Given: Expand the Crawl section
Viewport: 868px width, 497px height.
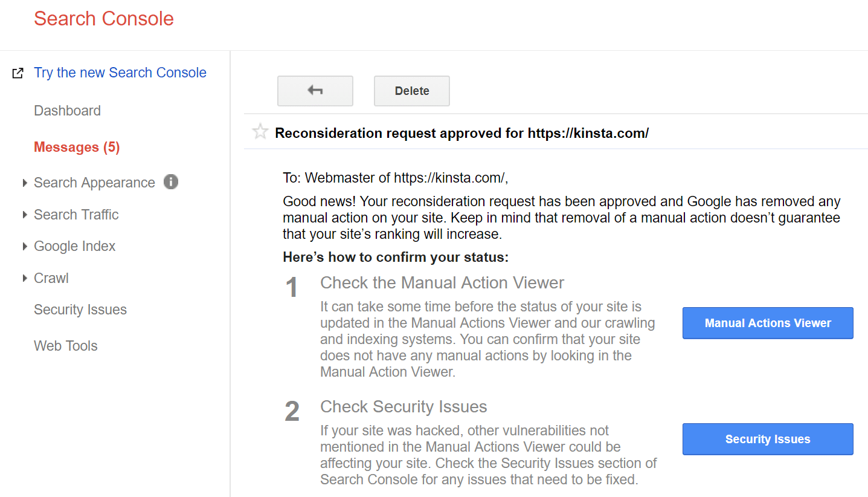Looking at the screenshot, I should 24,278.
